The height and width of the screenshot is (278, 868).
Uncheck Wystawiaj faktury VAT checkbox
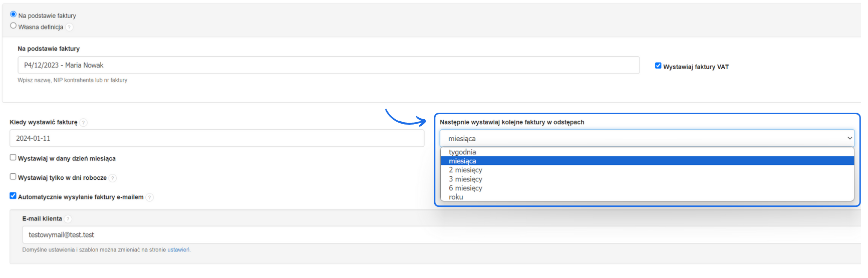coord(658,66)
